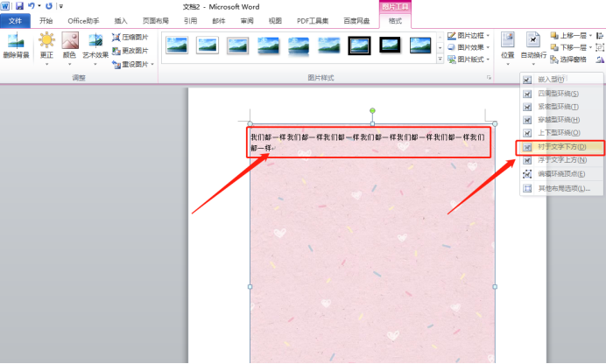The height and width of the screenshot is (364, 606).
Task: Expand the full picture styles gallery
Action: (x=440, y=59)
